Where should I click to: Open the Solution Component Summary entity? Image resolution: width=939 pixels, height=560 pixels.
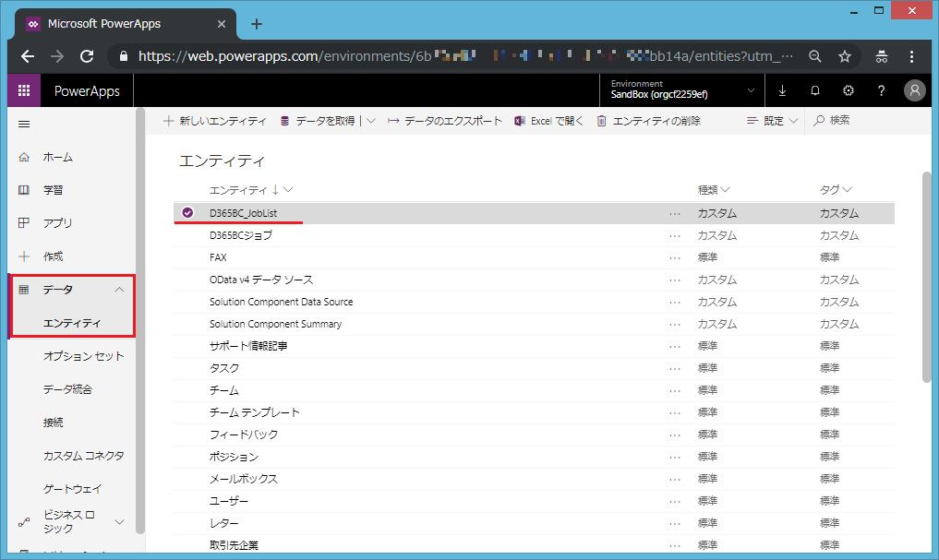[x=275, y=324]
